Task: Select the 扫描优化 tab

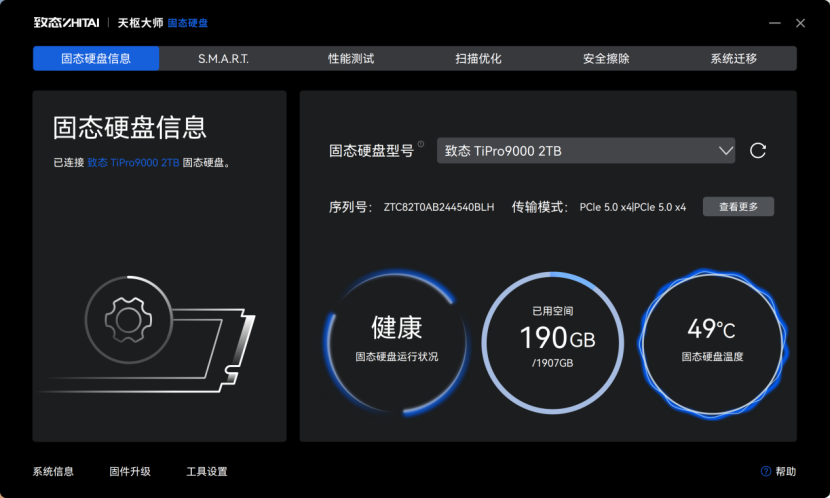Action: 478,59
